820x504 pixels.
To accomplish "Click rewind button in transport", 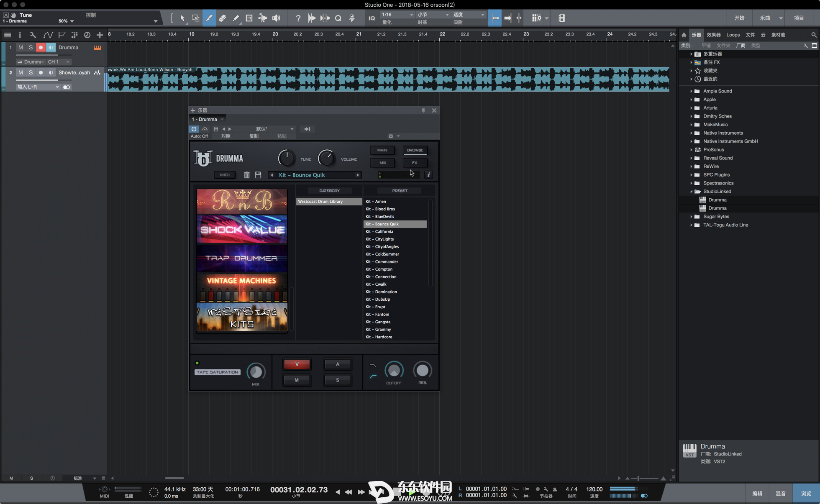I will (x=348, y=492).
